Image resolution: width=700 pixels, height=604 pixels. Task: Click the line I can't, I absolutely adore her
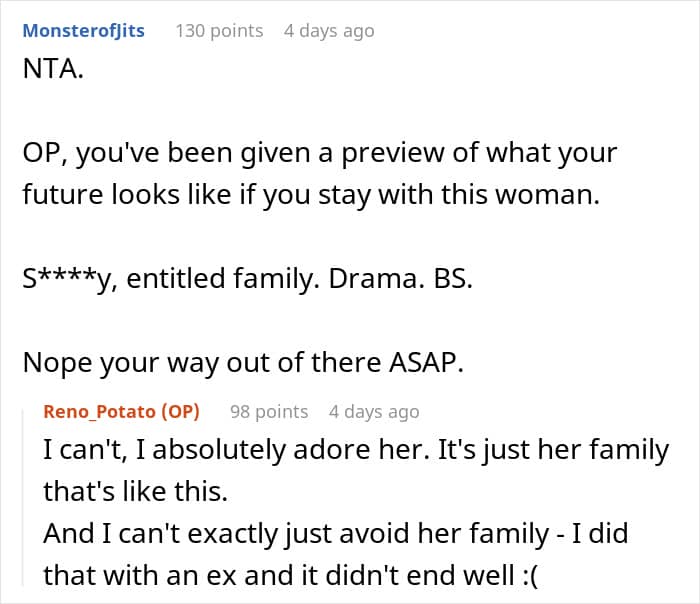356,450
